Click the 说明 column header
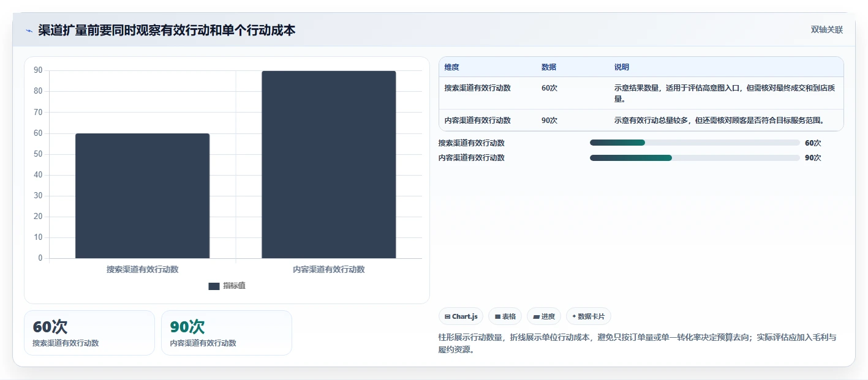The width and height of the screenshot is (868, 380). pyautogui.click(x=622, y=67)
